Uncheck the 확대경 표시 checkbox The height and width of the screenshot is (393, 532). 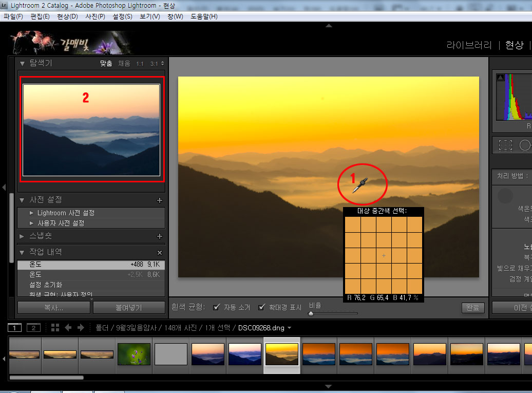coord(261,307)
